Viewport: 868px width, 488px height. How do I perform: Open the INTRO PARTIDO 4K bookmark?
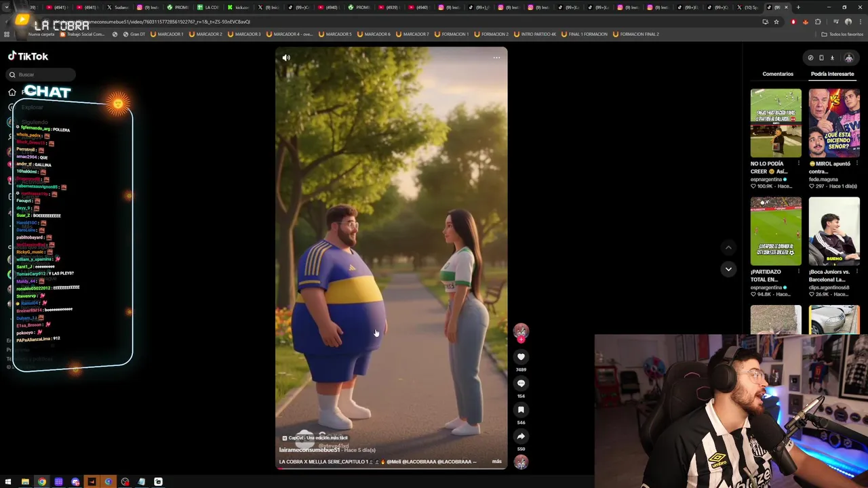click(536, 34)
